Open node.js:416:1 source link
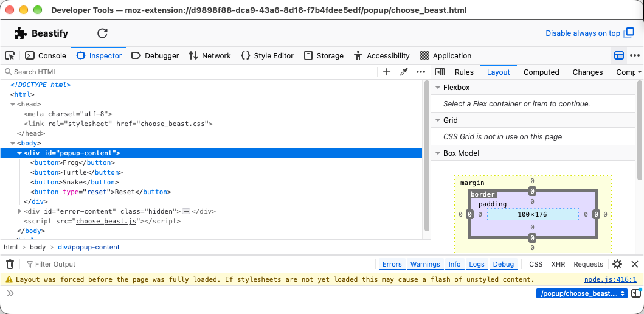644x314 pixels. point(611,280)
